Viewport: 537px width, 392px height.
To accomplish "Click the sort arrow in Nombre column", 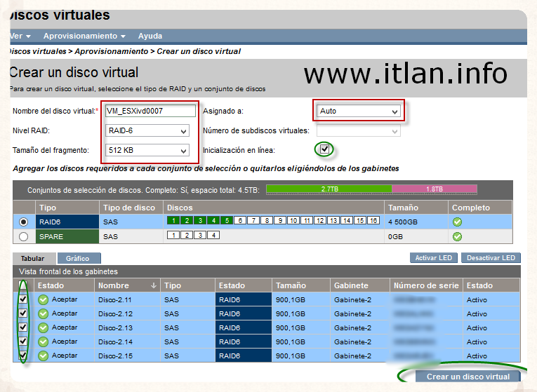I will 154,285.
